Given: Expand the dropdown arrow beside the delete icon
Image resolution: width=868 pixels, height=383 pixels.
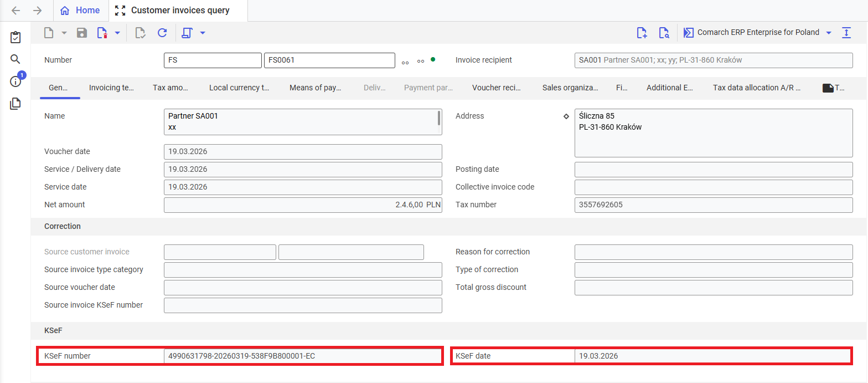Looking at the screenshot, I should [x=117, y=33].
